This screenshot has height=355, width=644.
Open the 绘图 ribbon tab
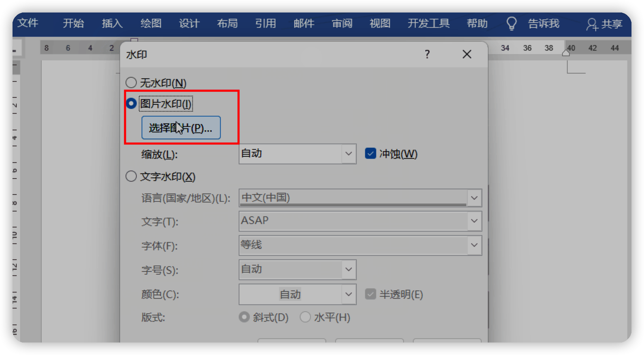pyautogui.click(x=151, y=23)
